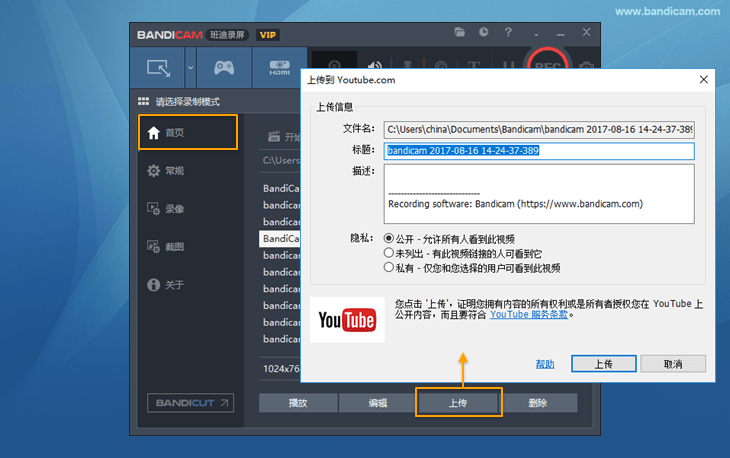Click inside the 描述 description text area
The height and width of the screenshot is (458, 730).
point(539,194)
